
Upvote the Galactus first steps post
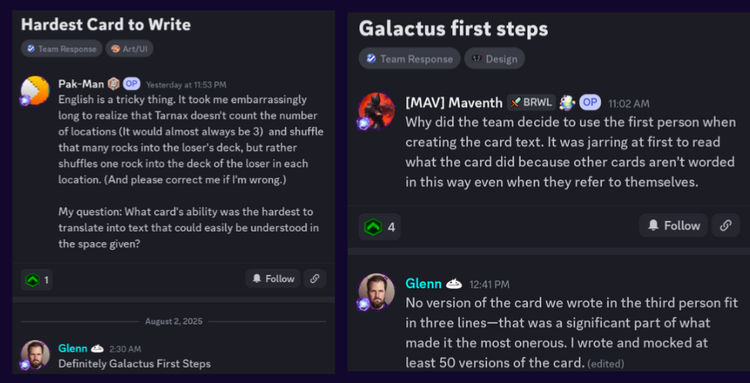[380, 227]
